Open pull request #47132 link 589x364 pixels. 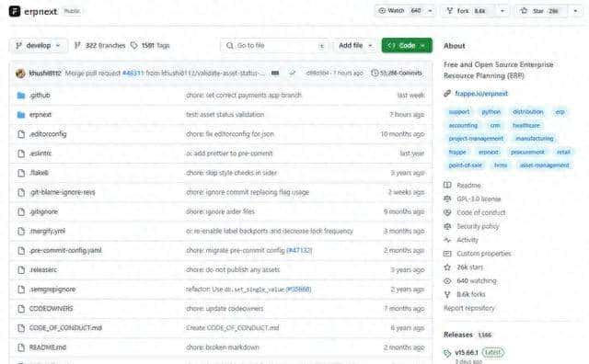point(299,250)
